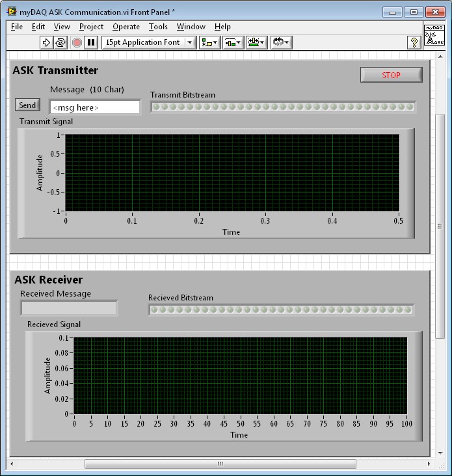
Task: Open the Resize Objects dropdown
Action: pyautogui.click(x=257, y=42)
